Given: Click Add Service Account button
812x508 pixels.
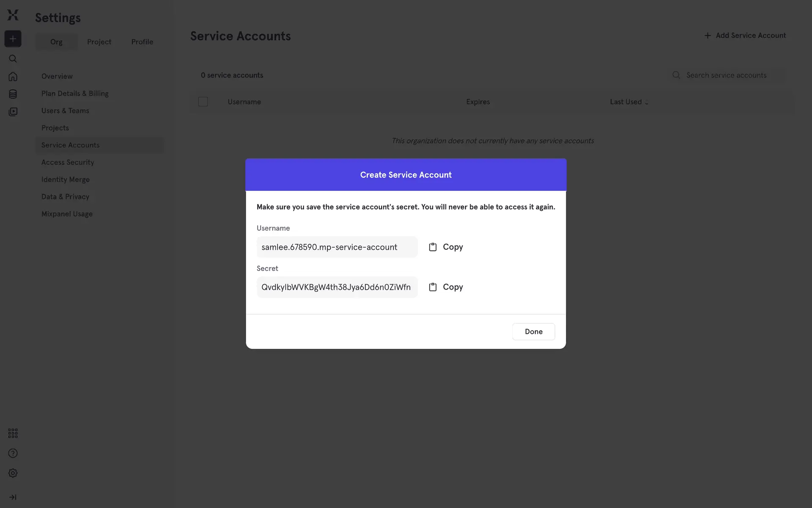Looking at the screenshot, I should click(745, 36).
